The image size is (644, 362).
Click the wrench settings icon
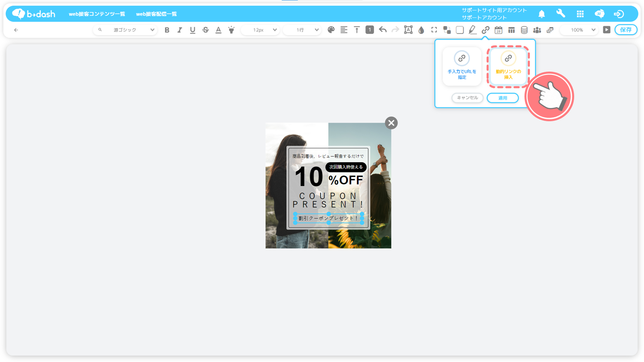click(x=561, y=14)
